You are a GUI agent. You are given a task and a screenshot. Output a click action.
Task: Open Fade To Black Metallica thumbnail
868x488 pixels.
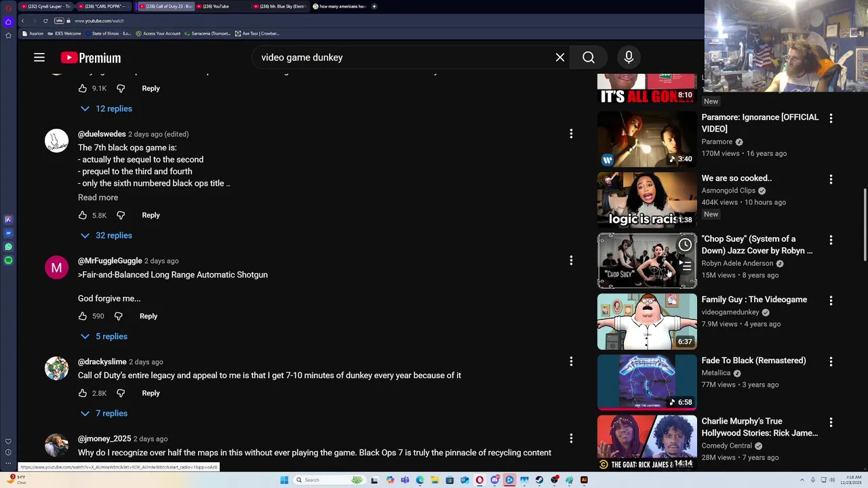(647, 382)
